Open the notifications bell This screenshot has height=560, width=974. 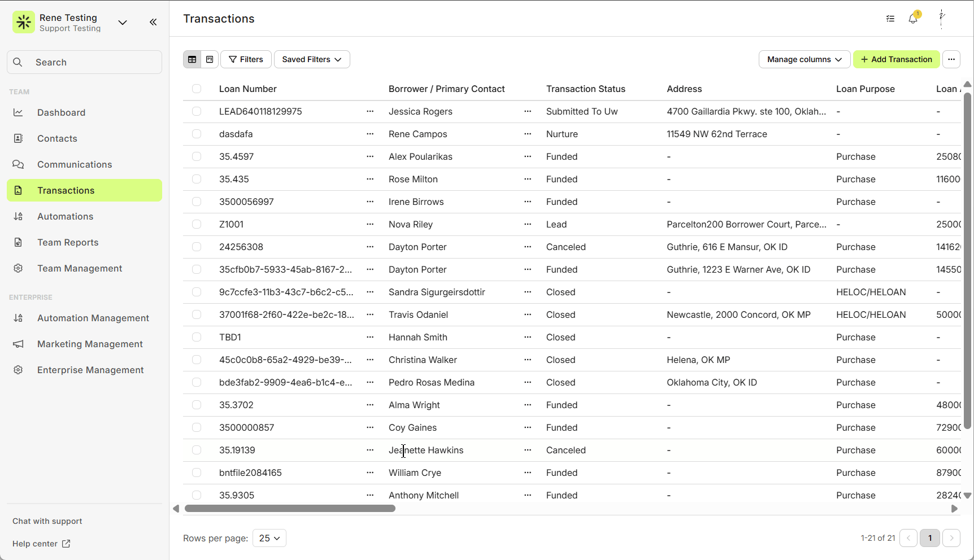[x=913, y=19]
